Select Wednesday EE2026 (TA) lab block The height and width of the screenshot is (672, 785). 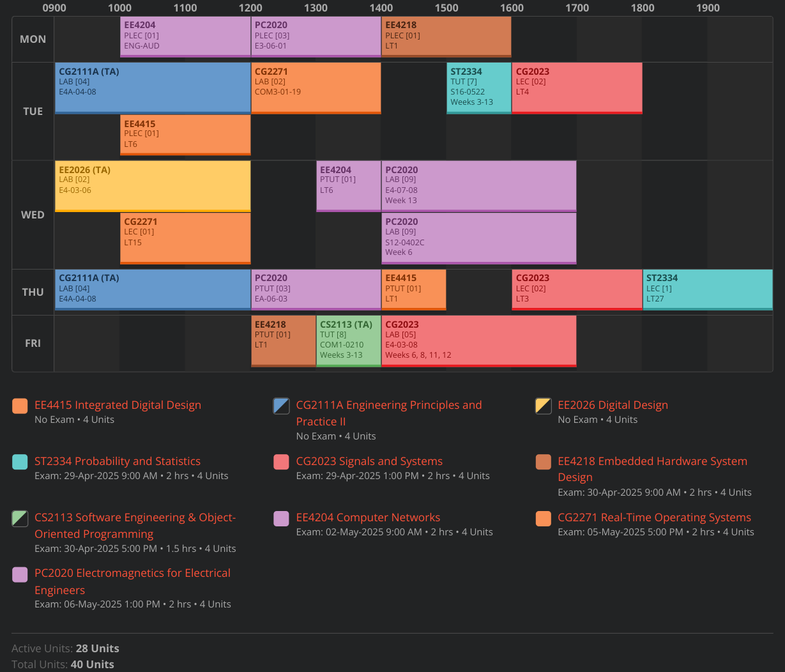[153, 186]
